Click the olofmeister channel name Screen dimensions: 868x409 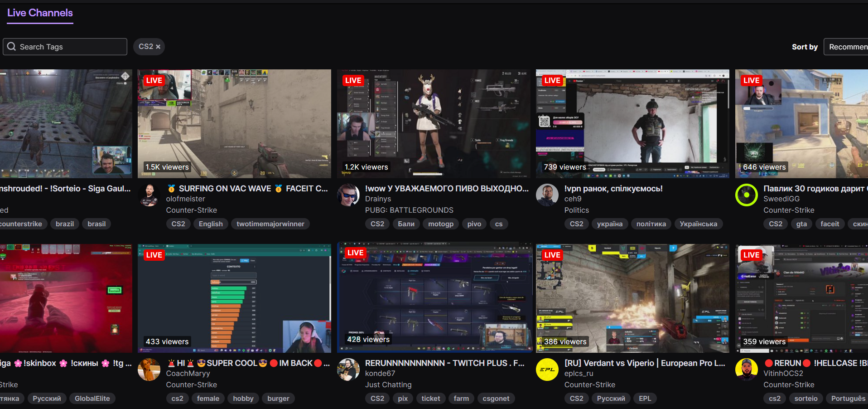tap(185, 199)
